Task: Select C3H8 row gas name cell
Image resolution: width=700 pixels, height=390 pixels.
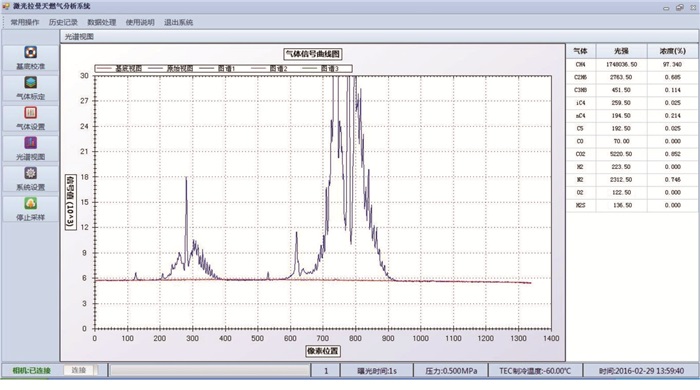Action: coord(580,90)
